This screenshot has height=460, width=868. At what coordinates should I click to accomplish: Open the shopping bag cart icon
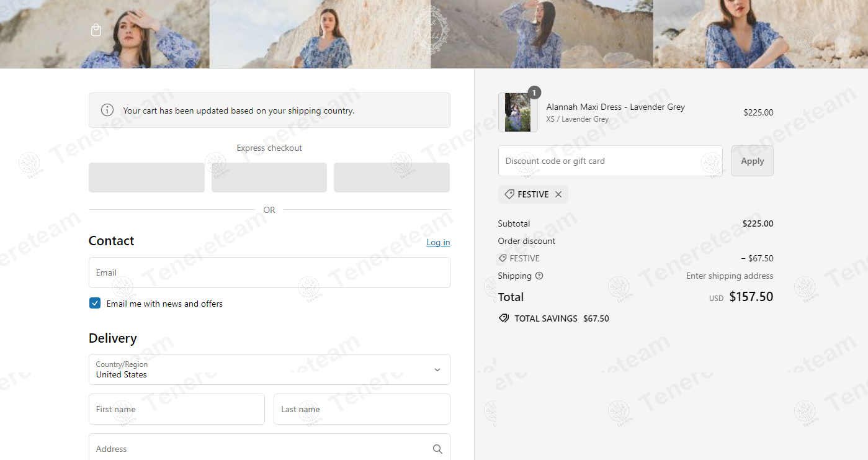pos(96,30)
